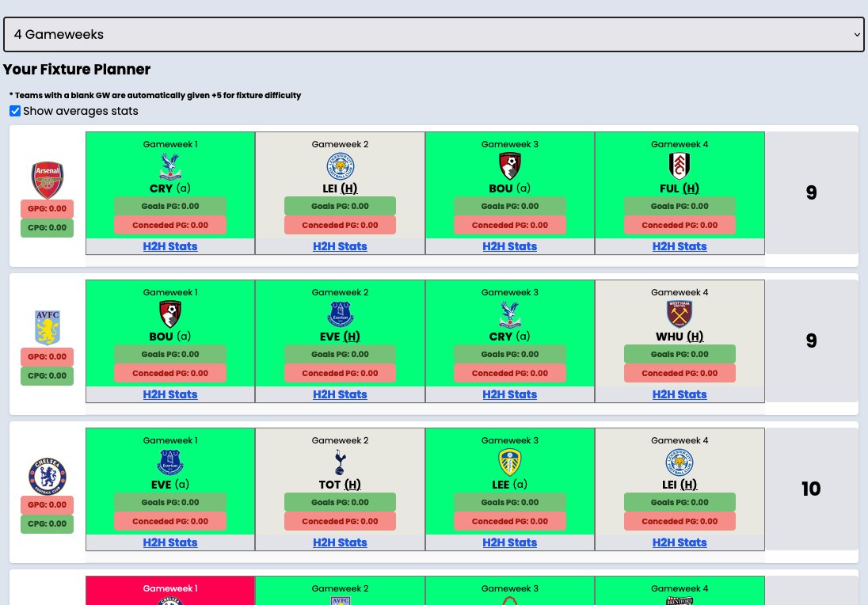Click the Leeds badge in Chelsea's Gameweek 3
This screenshot has width=868, height=605.
point(509,462)
